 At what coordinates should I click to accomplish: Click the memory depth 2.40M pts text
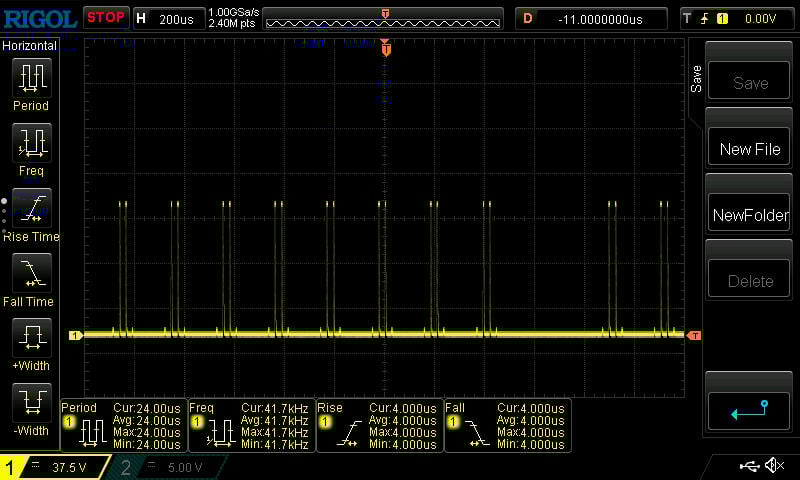(232, 23)
